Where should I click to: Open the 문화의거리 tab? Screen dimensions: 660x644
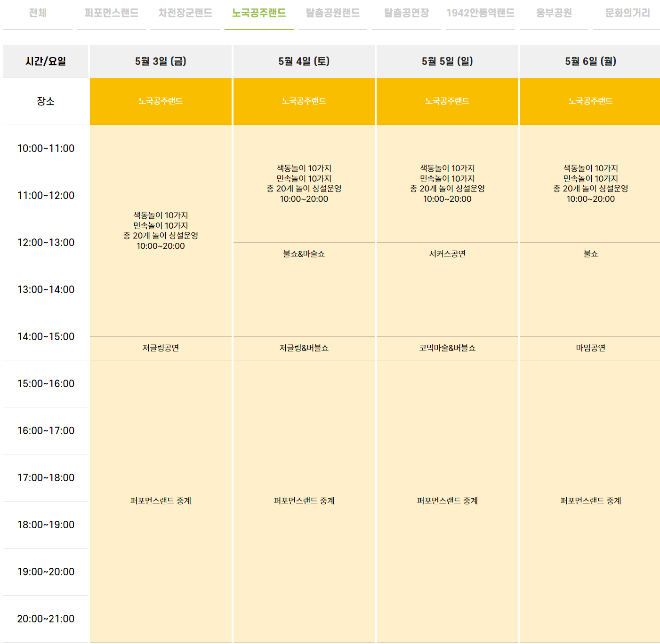(626, 13)
